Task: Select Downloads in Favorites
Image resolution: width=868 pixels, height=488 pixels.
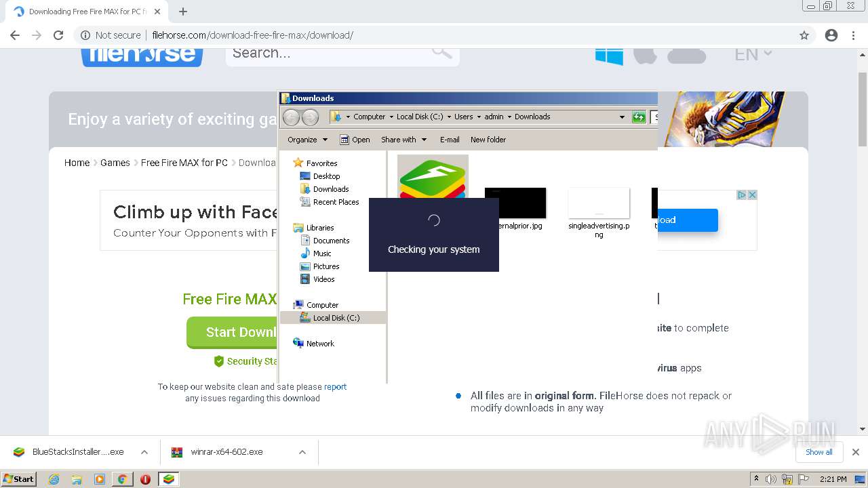Action: pos(325,189)
